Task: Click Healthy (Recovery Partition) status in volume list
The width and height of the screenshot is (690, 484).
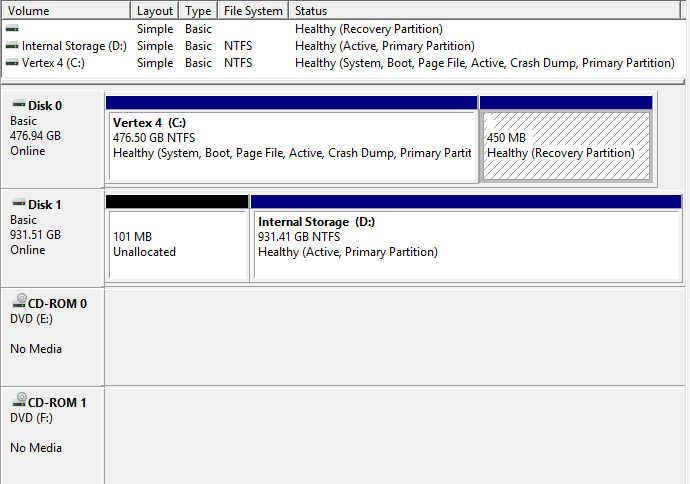Action: click(369, 29)
